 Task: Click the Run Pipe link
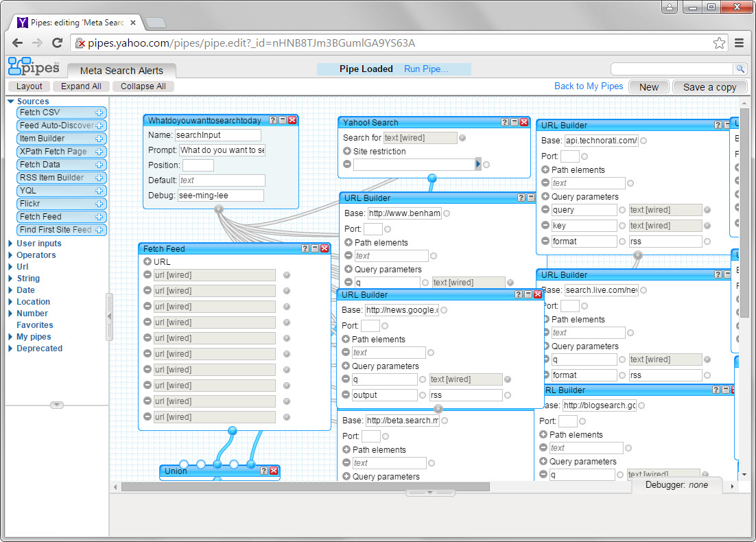tap(426, 69)
